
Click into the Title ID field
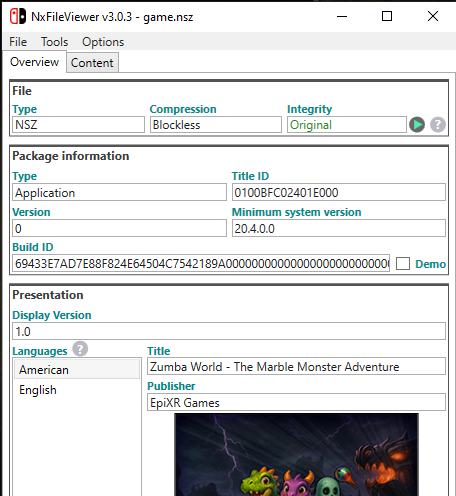click(x=339, y=192)
